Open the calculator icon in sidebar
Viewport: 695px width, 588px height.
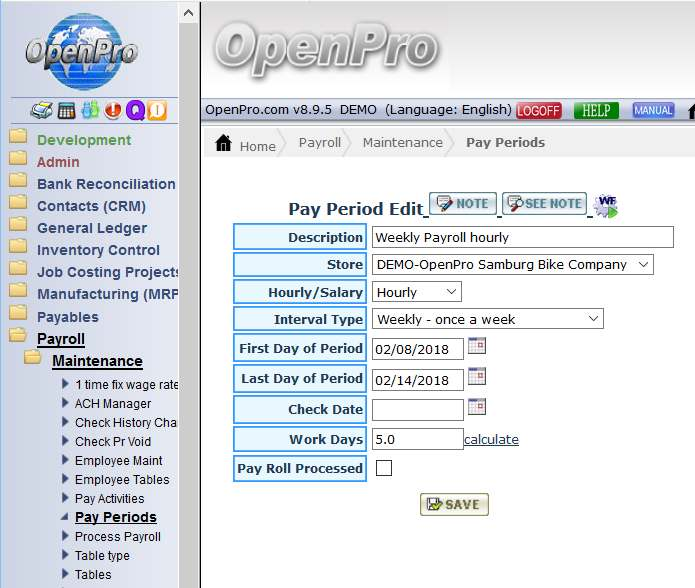click(66, 110)
